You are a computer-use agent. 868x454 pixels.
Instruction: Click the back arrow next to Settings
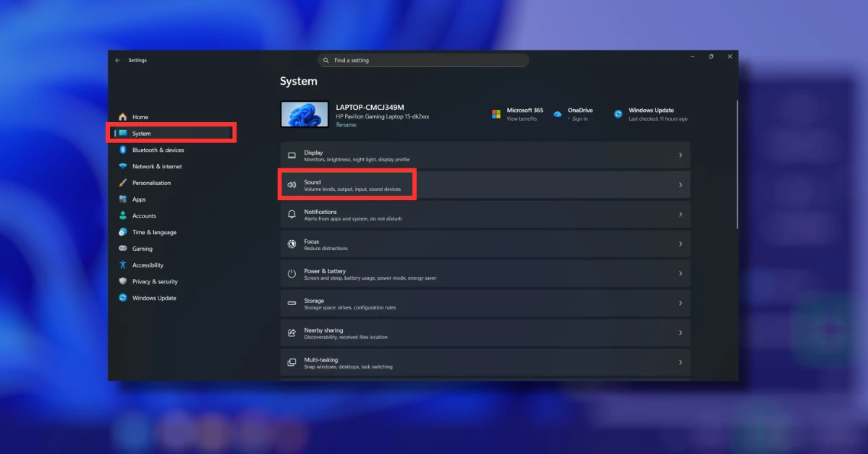pos(118,60)
